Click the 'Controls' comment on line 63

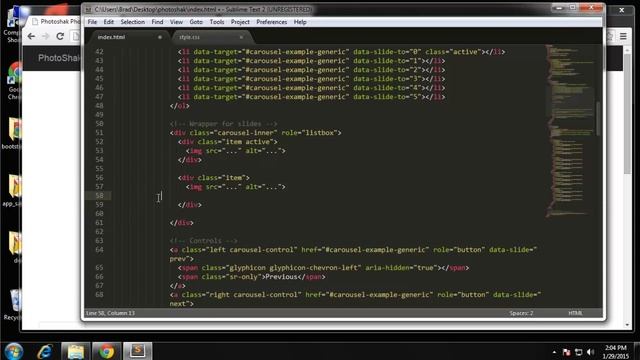pyautogui.click(x=203, y=240)
